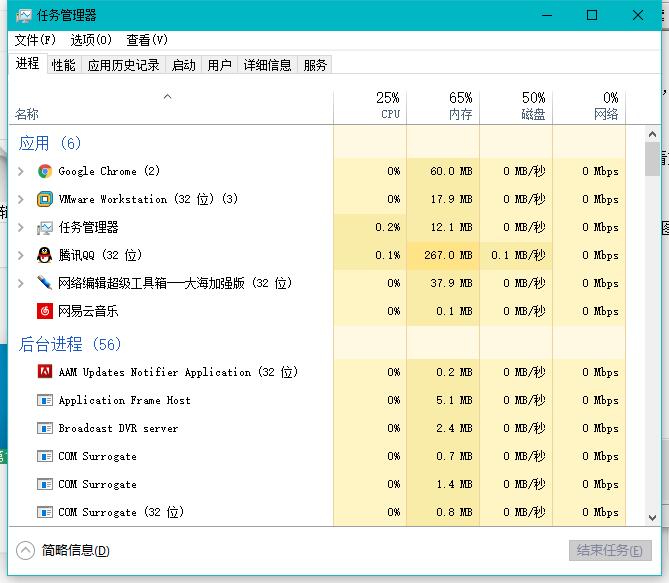Select the 网络编辑超级工具箱 pen icon
Viewport: 669px width, 583px height.
coord(45,283)
